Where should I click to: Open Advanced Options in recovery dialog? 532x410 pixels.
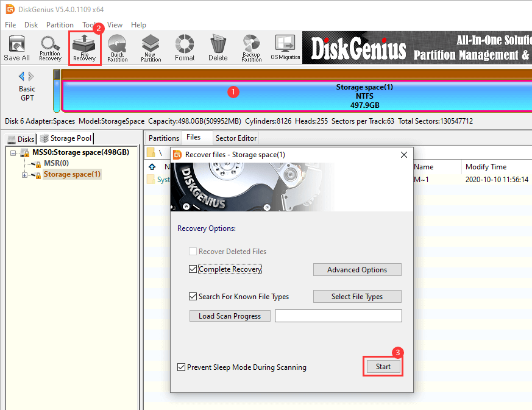coord(357,270)
